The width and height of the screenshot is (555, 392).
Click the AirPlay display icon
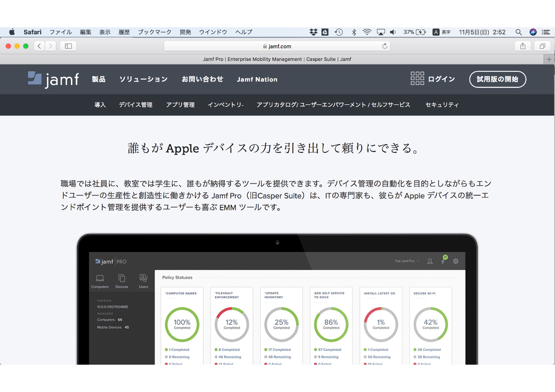[x=381, y=32]
